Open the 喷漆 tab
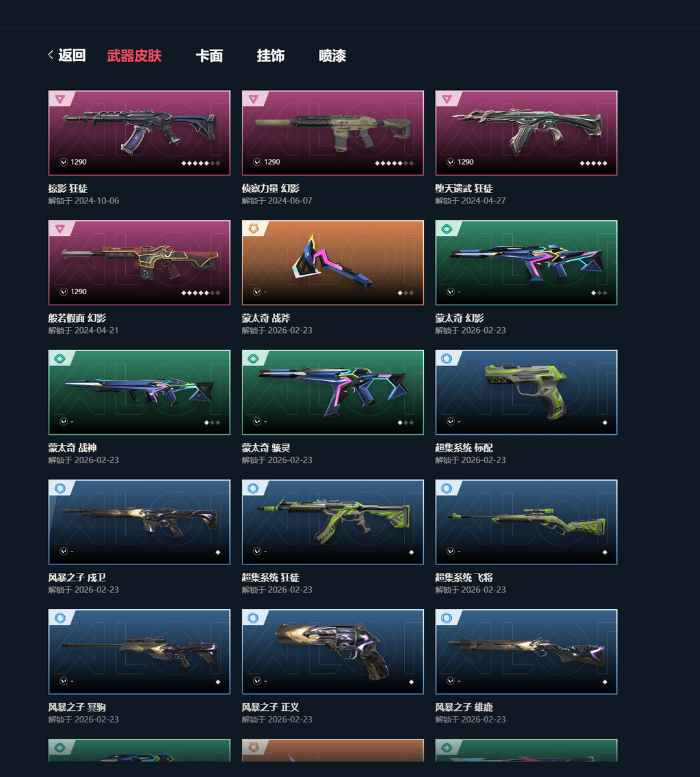The height and width of the screenshot is (777, 700). click(332, 56)
